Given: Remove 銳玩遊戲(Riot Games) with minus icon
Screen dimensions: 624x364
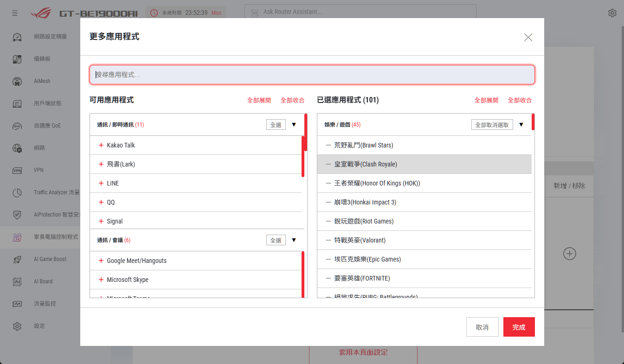Looking at the screenshot, I should 328,221.
